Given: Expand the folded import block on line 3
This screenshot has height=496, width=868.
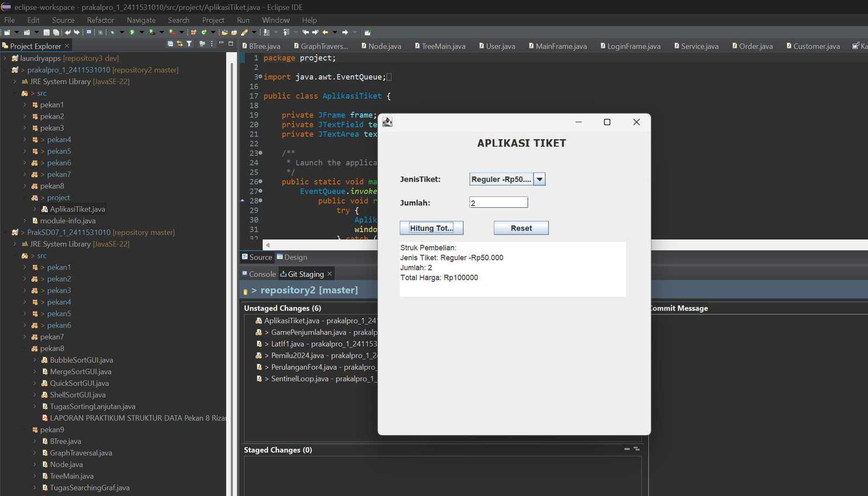Looking at the screenshot, I should click(260, 77).
